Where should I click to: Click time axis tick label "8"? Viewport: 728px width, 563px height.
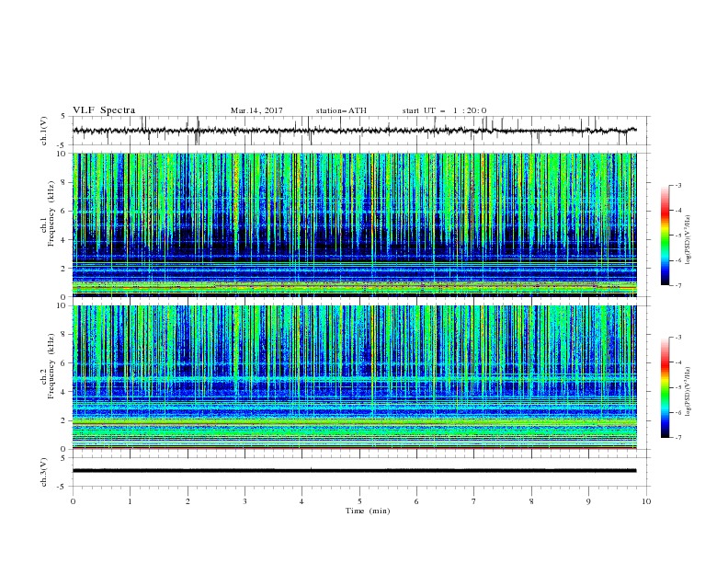coord(531,501)
